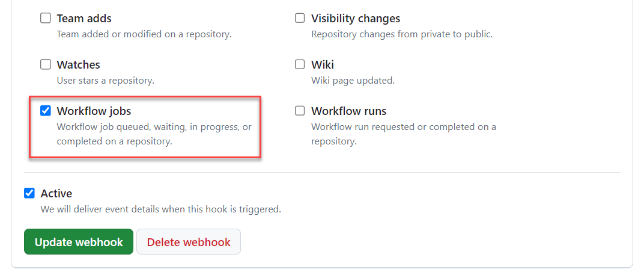Screen dimensions: 644x278
Task: Click the "Active" label text
Action: [56, 194]
